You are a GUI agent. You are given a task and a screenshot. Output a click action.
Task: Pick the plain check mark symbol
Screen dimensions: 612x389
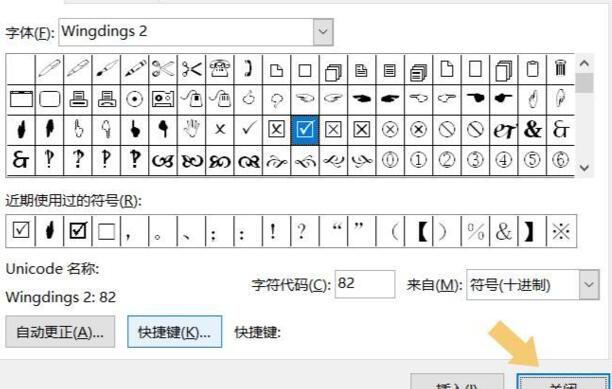pyautogui.click(x=248, y=130)
